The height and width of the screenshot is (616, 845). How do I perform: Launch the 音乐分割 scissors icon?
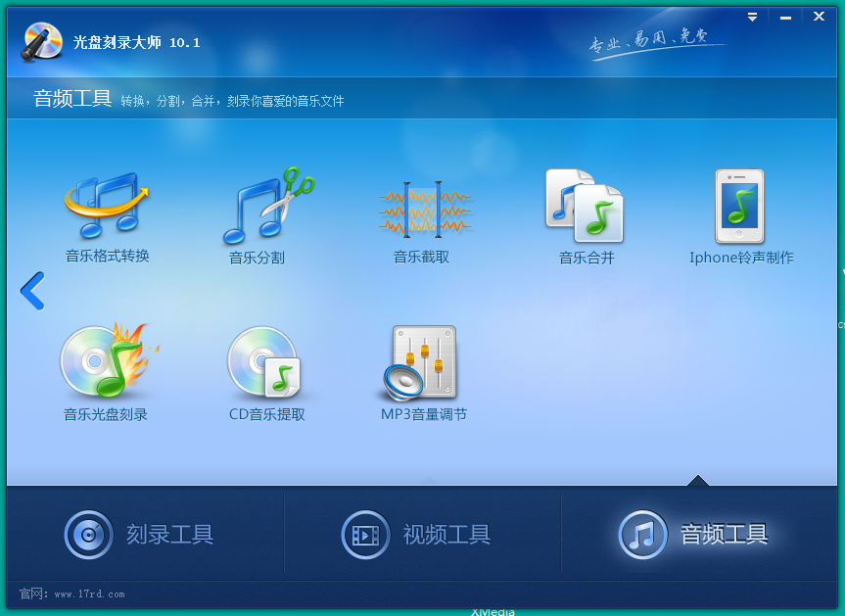[267, 206]
